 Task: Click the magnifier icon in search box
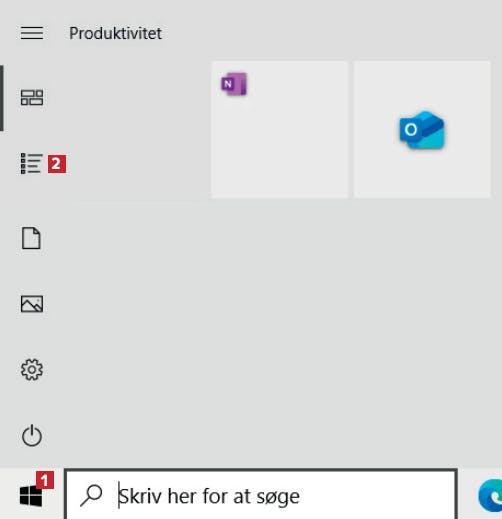click(x=91, y=496)
